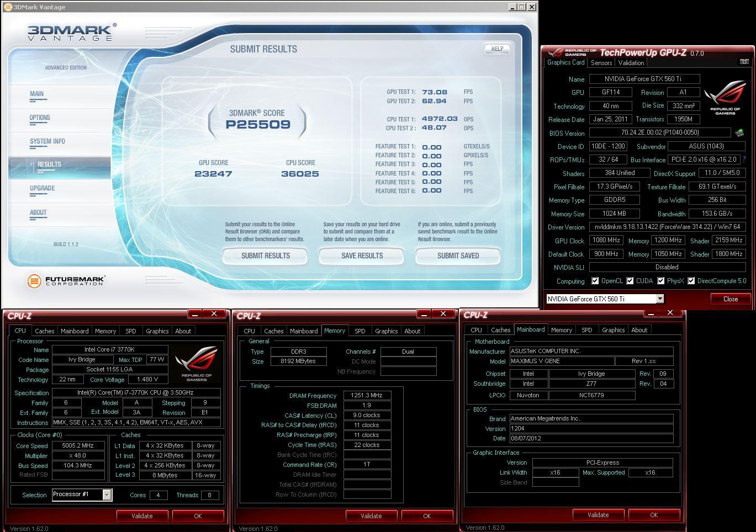Screen dimensions: 756x532
Task: Open CPU tab in CPU-Z mainboard window
Action: pyautogui.click(x=477, y=330)
